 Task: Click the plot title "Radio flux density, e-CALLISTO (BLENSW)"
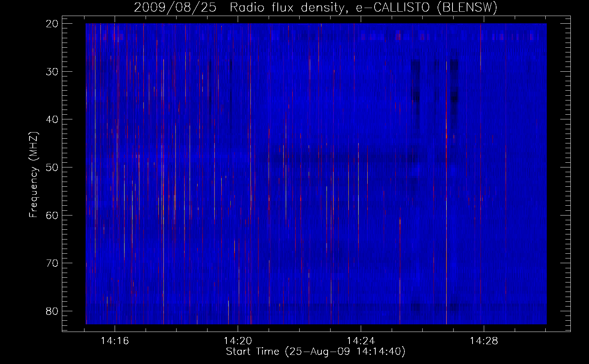[x=363, y=8]
